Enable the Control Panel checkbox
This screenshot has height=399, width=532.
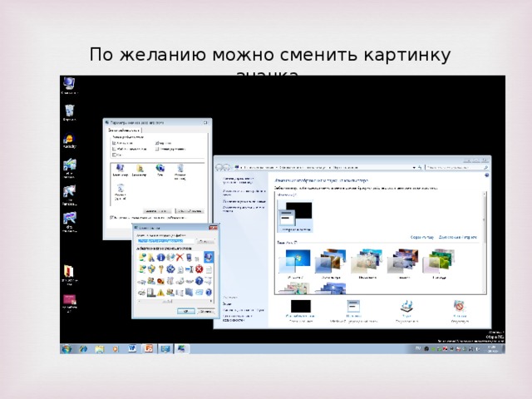click(x=157, y=149)
